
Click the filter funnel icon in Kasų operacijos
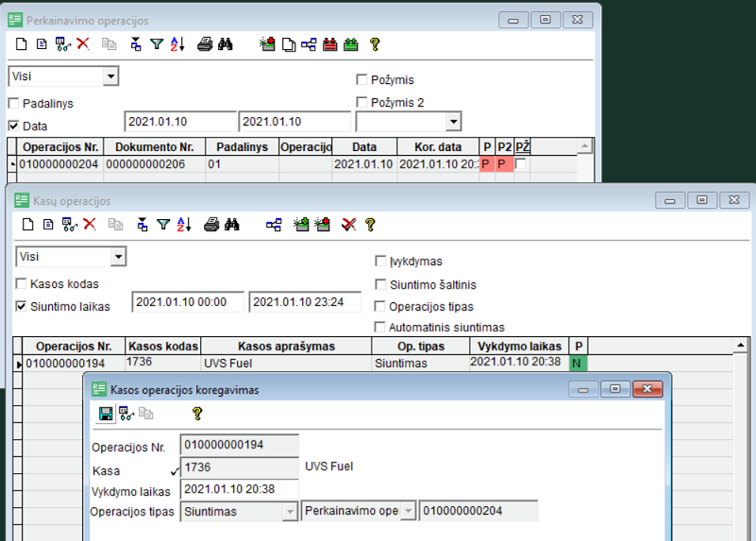pos(163,225)
